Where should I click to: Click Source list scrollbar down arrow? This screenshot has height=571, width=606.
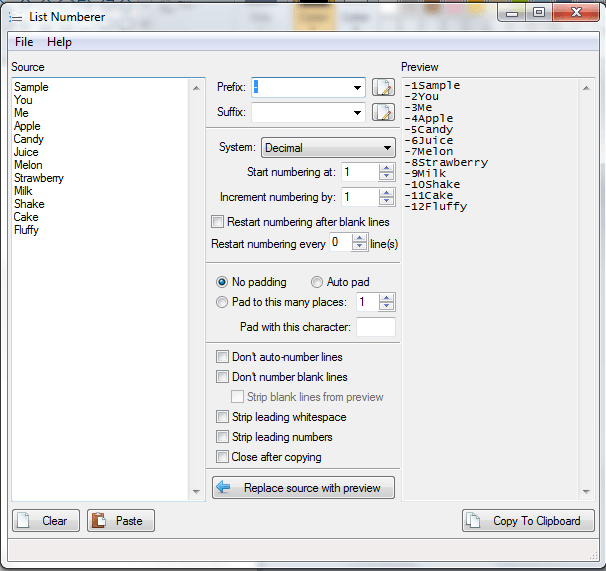[x=196, y=492]
